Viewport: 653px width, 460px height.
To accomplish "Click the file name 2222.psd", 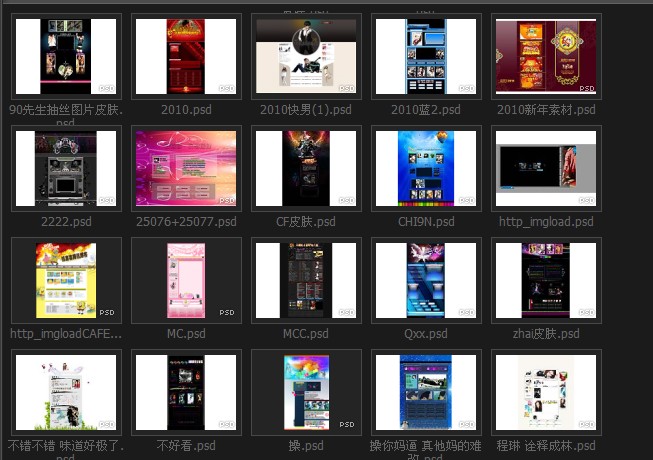I will pyautogui.click(x=66, y=222).
